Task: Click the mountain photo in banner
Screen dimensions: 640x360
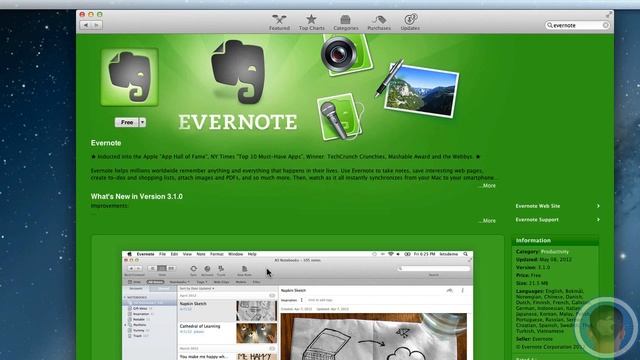Action: [x=422, y=91]
